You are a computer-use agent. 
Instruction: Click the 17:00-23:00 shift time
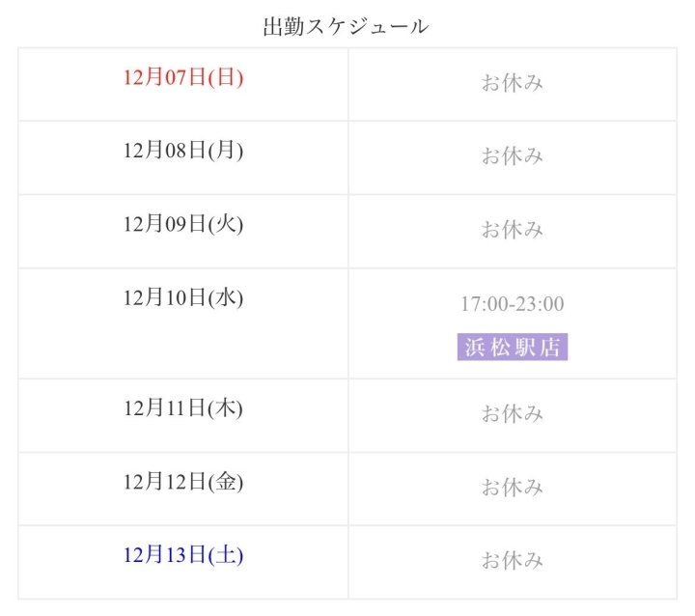pyautogui.click(x=513, y=304)
